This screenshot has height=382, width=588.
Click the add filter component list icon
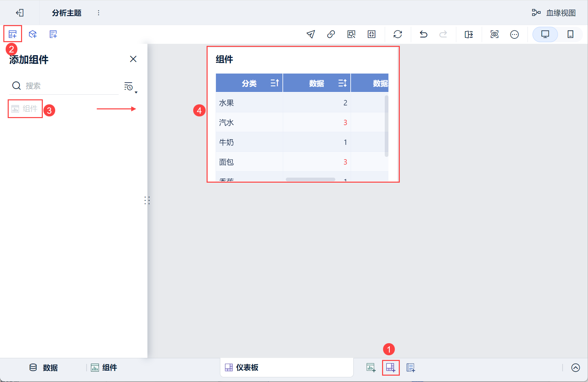(53, 34)
